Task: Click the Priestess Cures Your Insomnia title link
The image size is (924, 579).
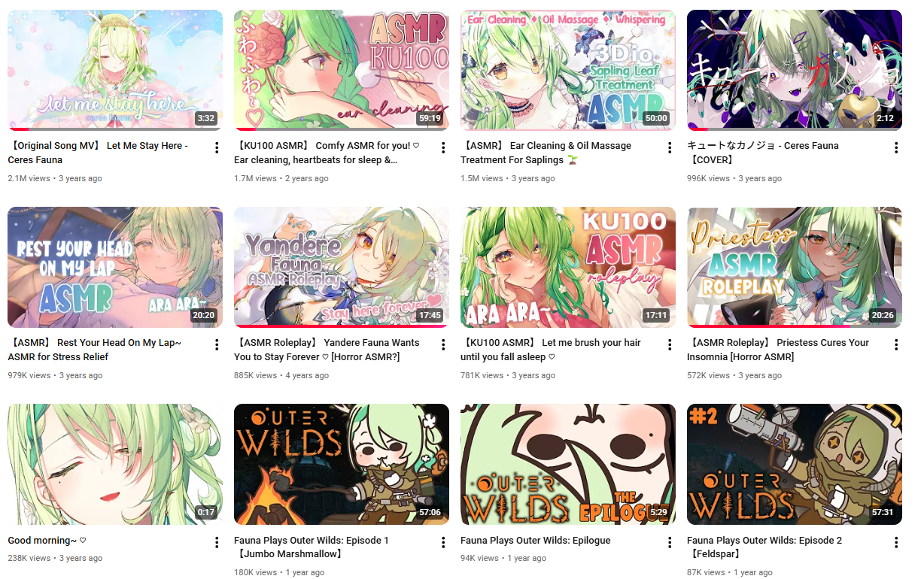Action: pyautogui.click(x=778, y=350)
